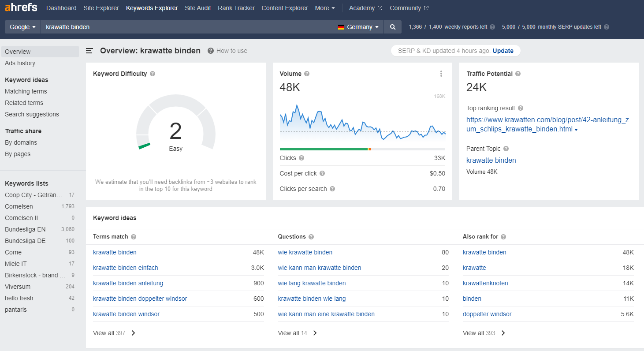The width and height of the screenshot is (644, 351).
Task: Open Google search engine dropdown
Action: tap(23, 27)
